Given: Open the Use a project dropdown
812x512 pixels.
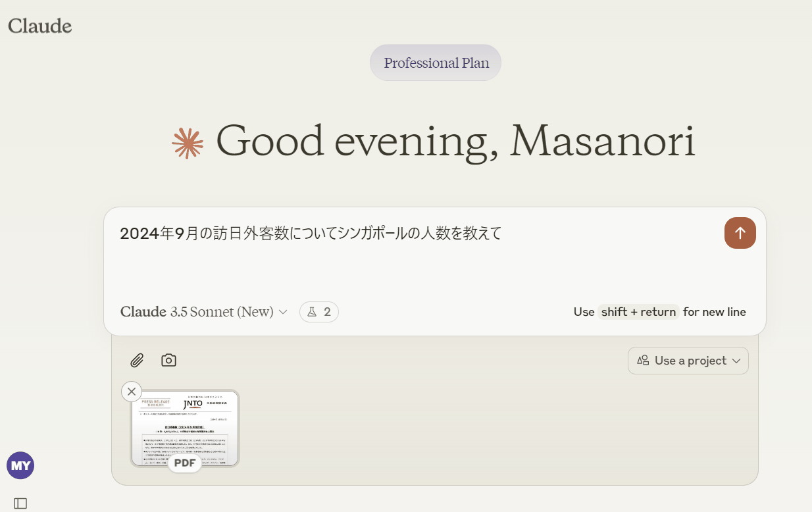Looking at the screenshot, I should coord(688,361).
